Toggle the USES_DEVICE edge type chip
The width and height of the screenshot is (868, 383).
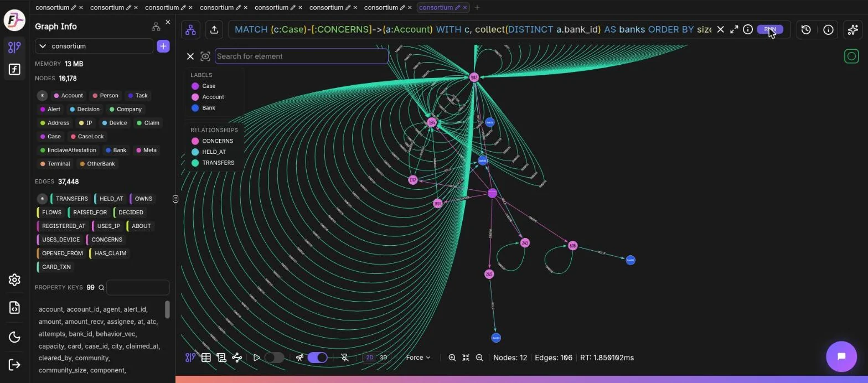coord(59,240)
